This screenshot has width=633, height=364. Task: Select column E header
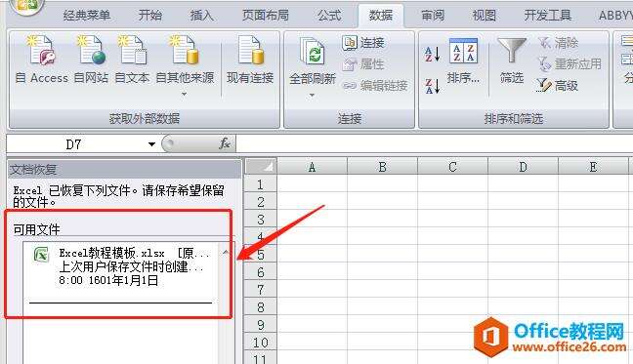pos(593,167)
